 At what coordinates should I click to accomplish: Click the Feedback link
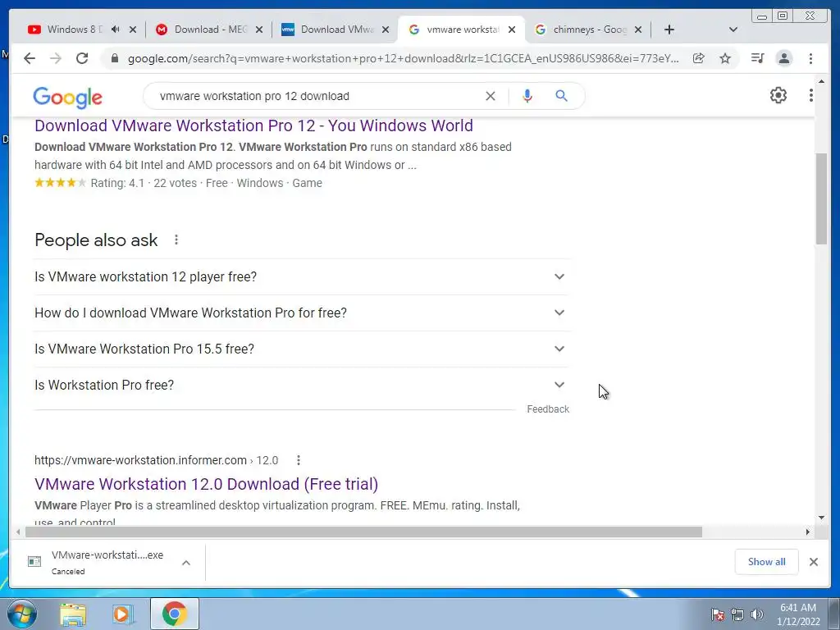tap(547, 409)
